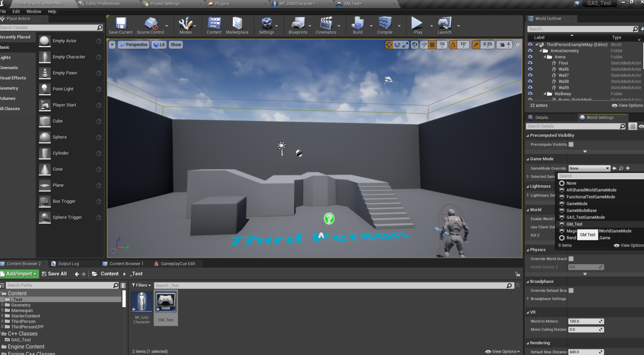The image size is (644, 355).
Task: Open the grid snap value 10 dropdown
Action: pyautogui.click(x=441, y=45)
